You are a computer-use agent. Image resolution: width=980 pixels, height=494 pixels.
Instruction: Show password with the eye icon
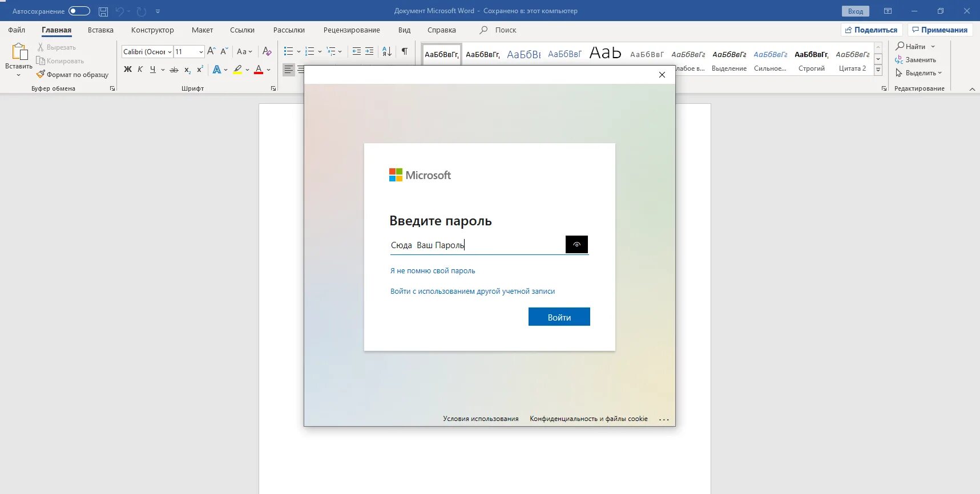point(576,244)
